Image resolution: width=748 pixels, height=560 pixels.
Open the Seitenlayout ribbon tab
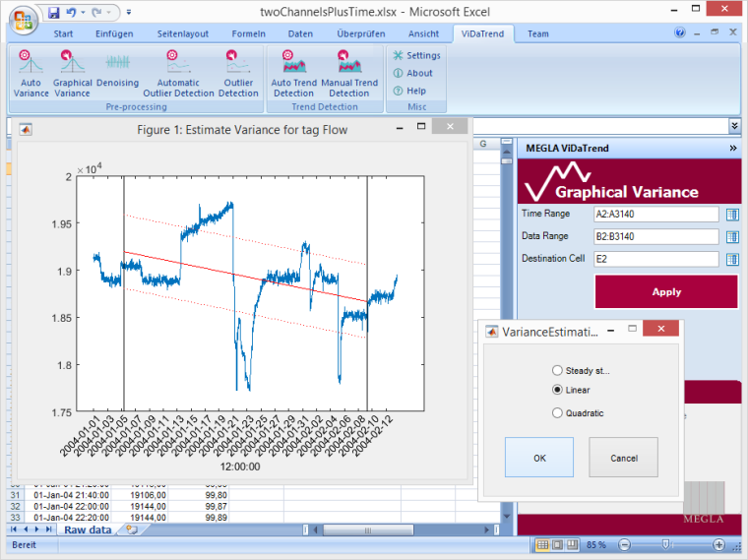point(183,33)
